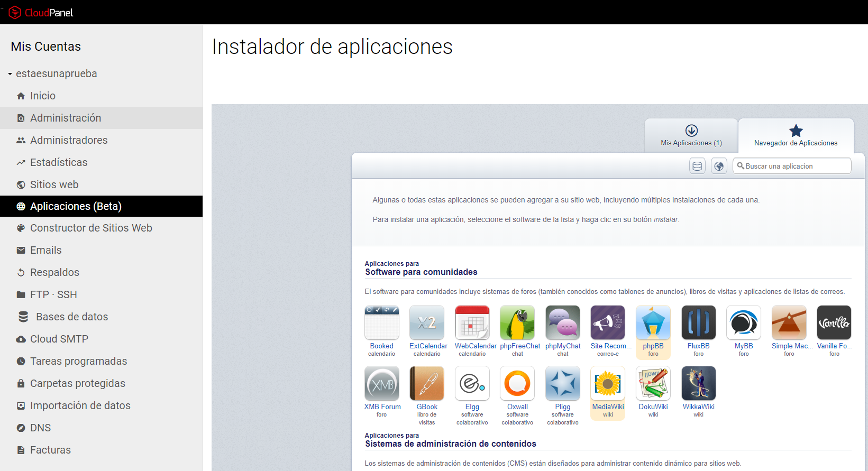Screen dimensions: 868x471
Task: Click the database icon in the installer toolbar
Action: pos(697,166)
